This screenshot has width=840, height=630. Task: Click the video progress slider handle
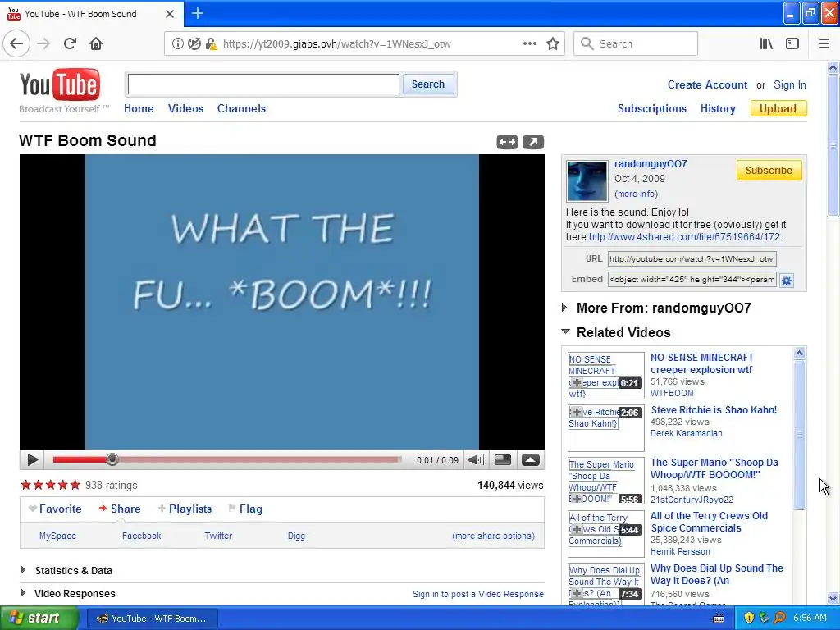[112, 459]
